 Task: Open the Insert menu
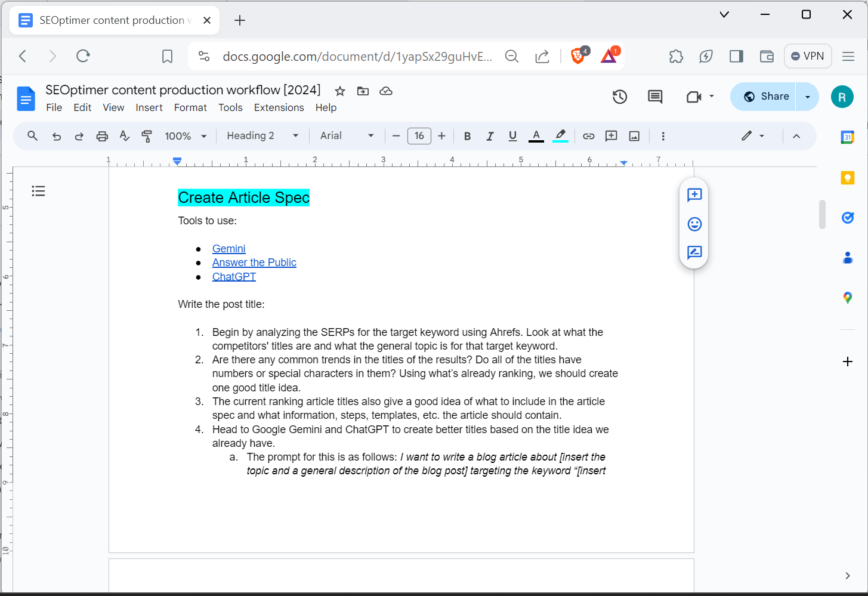coord(149,107)
